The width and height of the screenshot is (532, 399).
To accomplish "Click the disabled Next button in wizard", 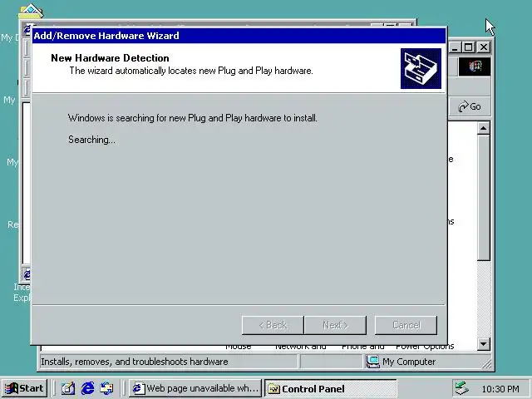I will click(335, 325).
